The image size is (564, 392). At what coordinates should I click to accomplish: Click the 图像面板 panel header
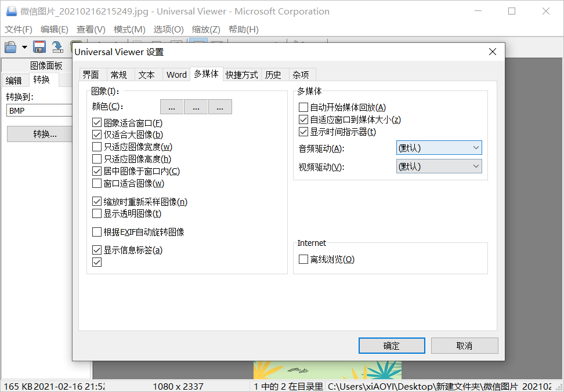[46, 66]
